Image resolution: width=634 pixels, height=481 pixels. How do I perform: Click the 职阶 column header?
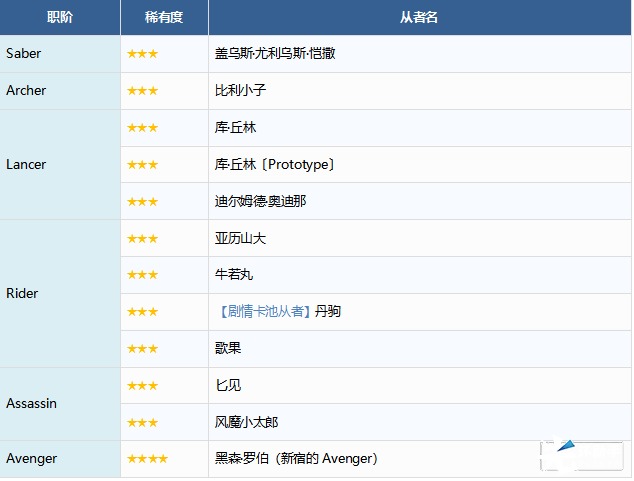click(x=60, y=17)
